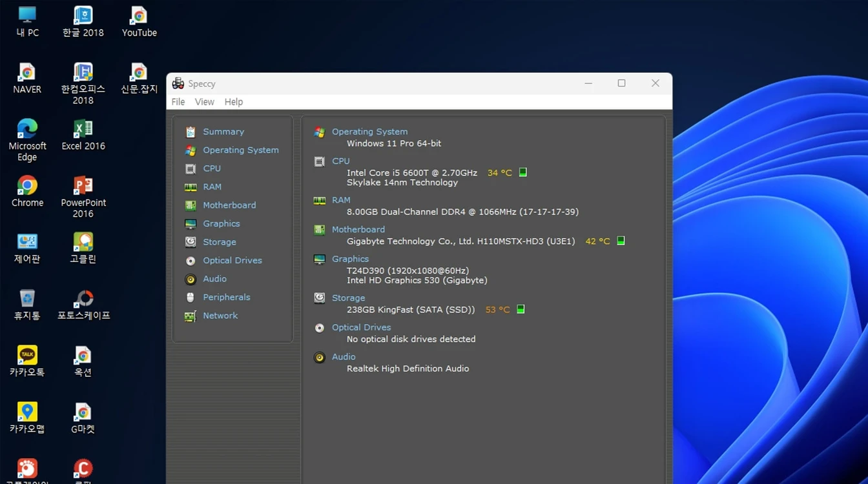The image size is (868, 484).
Task: Click the 42 °C motherboard temperature value
Action: pyautogui.click(x=597, y=241)
